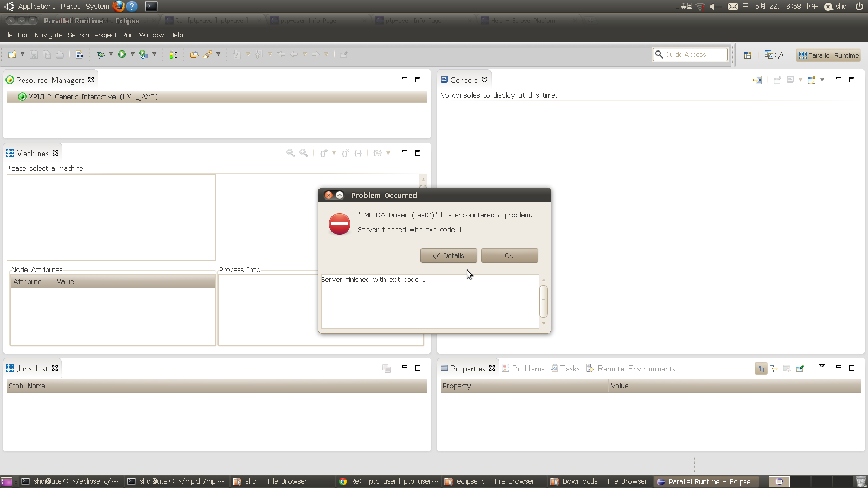The width and height of the screenshot is (868, 488).
Task: Click the traffic-light list toolbar icon
Action: [174, 55]
